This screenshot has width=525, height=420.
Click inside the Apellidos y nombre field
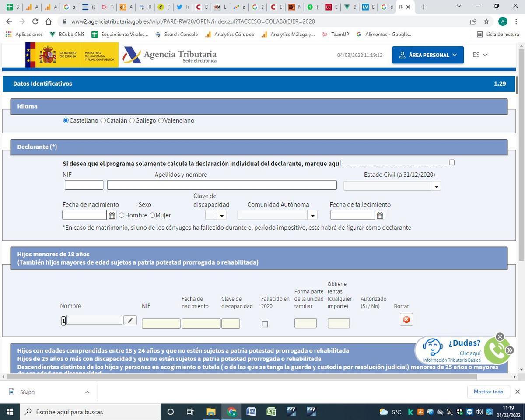pyautogui.click(x=222, y=185)
